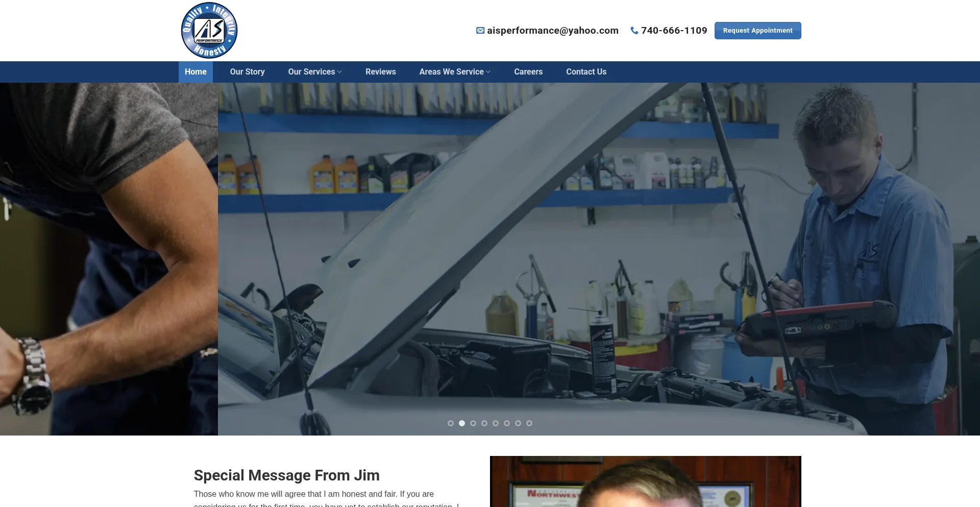Navigate to the Contact Us page

pos(586,72)
